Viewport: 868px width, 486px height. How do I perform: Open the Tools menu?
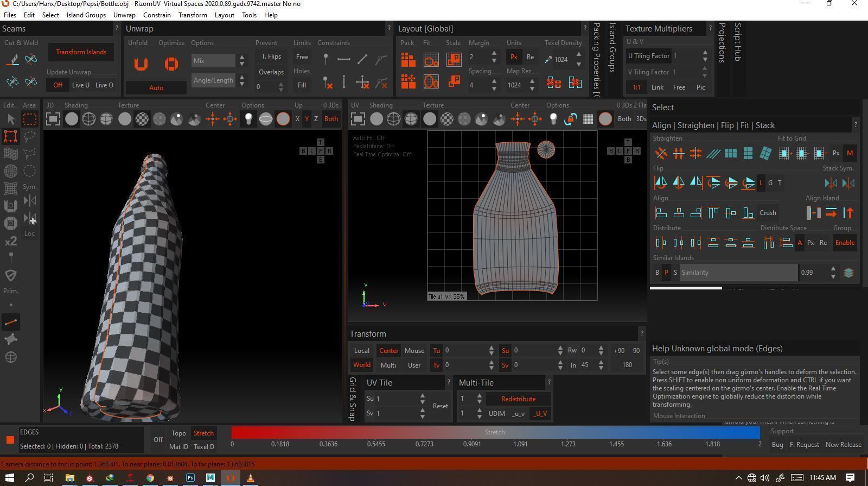tap(249, 15)
